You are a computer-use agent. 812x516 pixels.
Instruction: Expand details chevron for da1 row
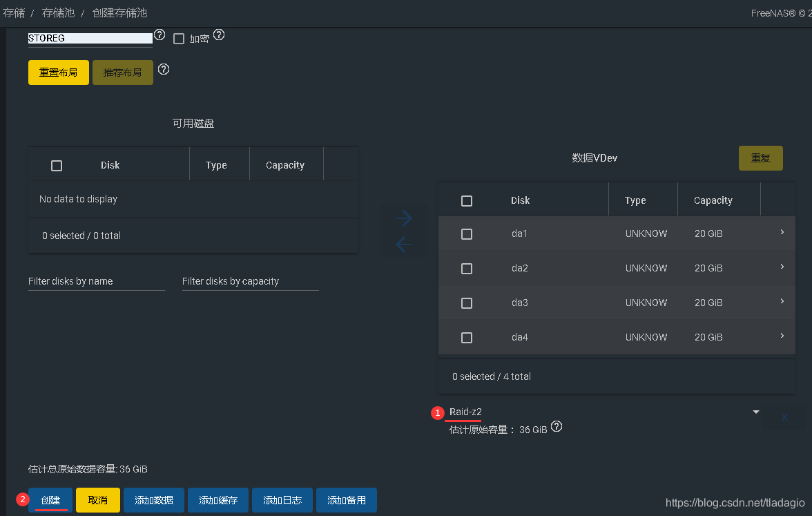click(x=782, y=232)
